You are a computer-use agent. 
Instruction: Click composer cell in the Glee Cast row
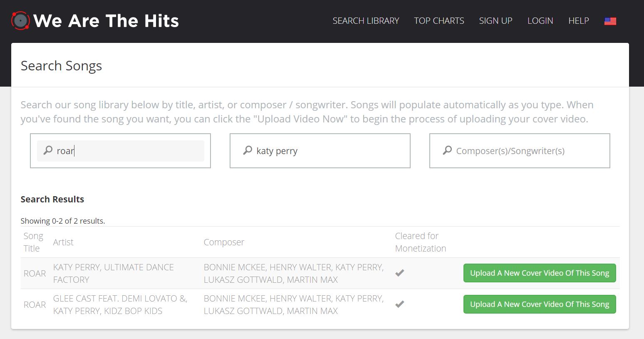point(294,304)
